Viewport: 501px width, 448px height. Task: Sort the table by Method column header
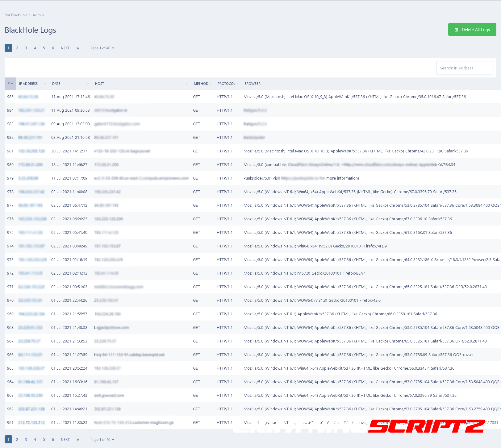(x=201, y=84)
